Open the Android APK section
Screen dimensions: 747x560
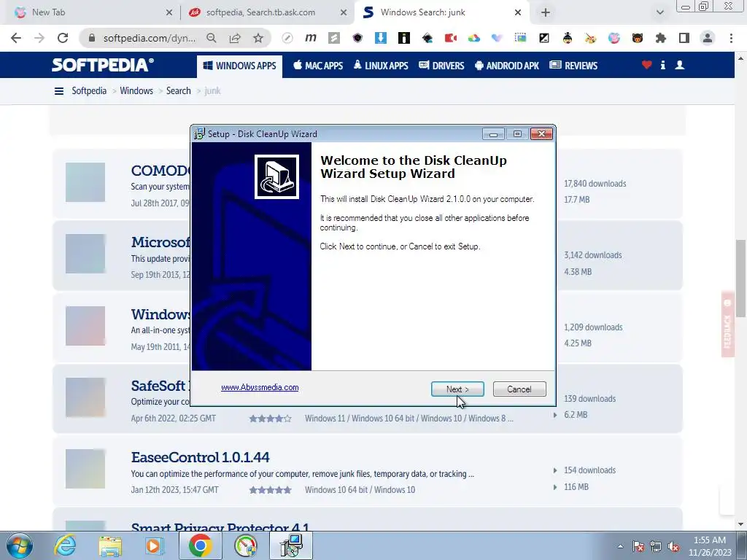507,66
